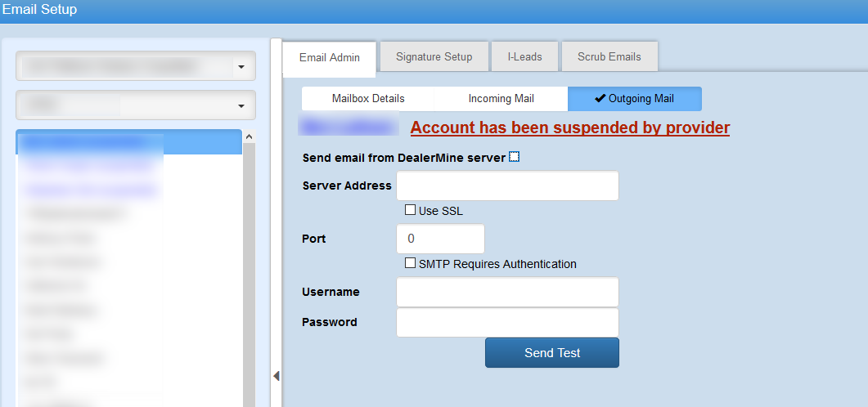
Task: Select the Mailbox Details sub-tab
Action: click(368, 98)
